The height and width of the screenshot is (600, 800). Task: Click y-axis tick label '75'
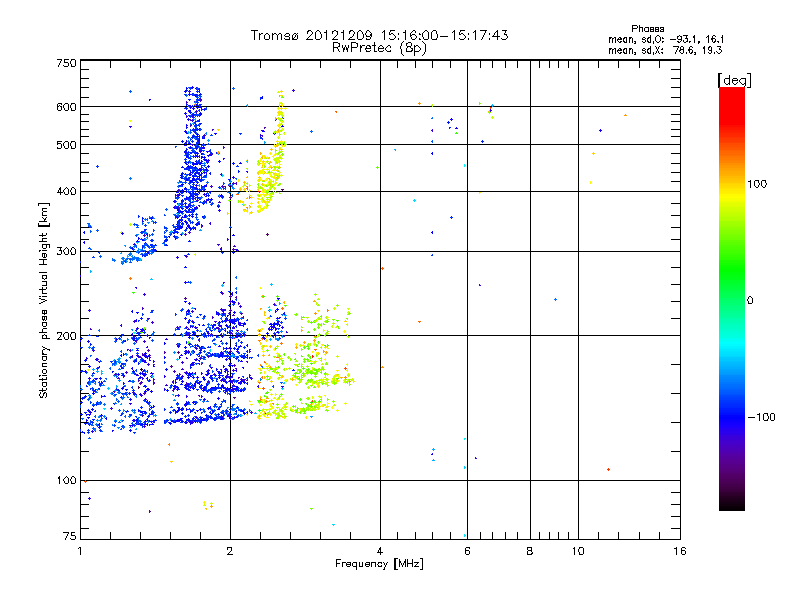tap(70, 536)
